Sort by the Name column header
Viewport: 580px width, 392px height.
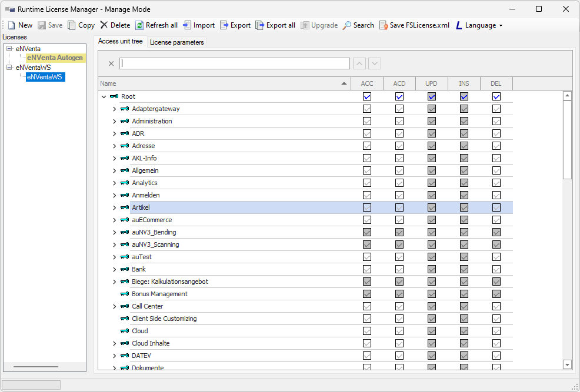(x=224, y=83)
